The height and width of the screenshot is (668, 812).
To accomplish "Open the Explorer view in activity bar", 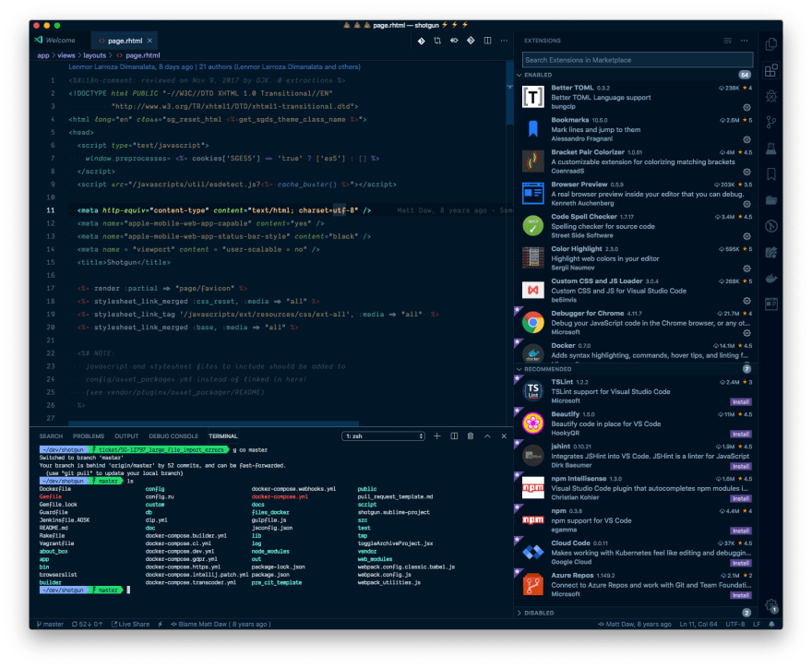I will click(x=771, y=44).
